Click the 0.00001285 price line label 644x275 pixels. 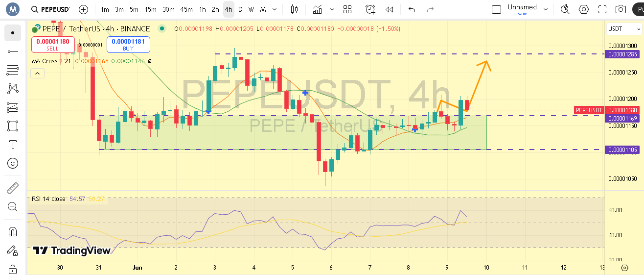(622, 54)
